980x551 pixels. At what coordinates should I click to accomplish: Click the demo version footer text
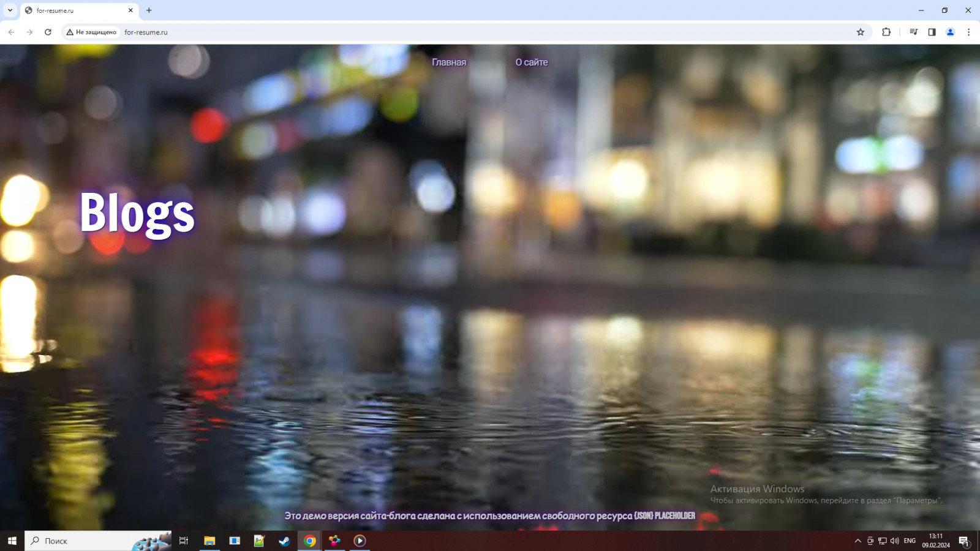(x=489, y=515)
